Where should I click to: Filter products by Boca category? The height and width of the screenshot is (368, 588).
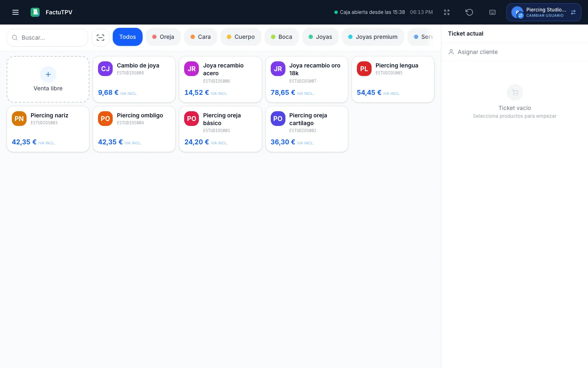282,37
